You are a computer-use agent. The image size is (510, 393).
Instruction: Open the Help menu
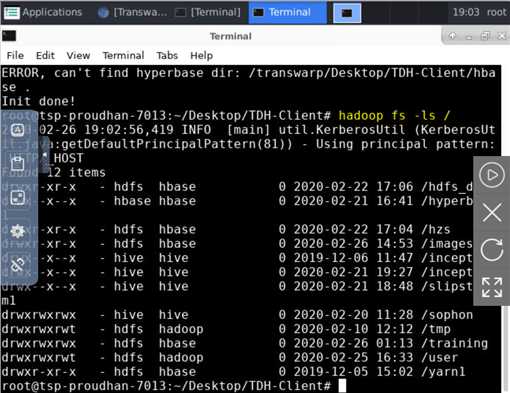click(201, 55)
